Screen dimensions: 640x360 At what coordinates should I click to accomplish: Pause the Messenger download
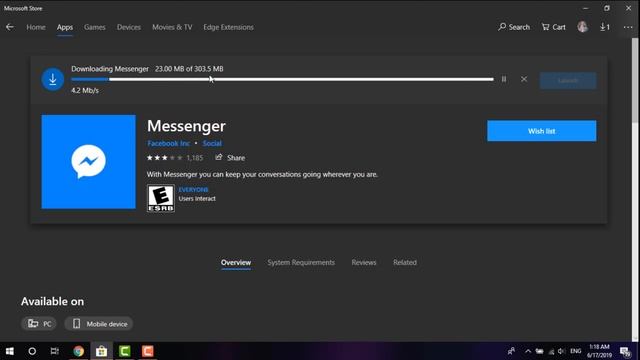coord(504,79)
